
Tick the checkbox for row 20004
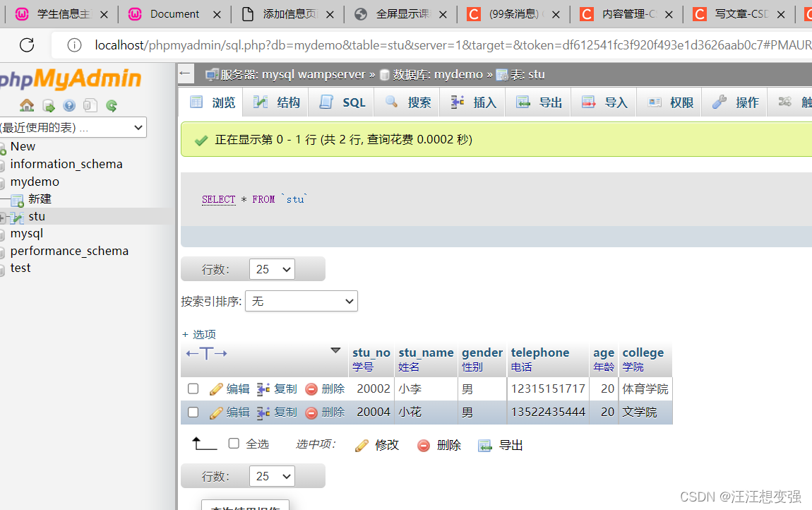point(193,412)
